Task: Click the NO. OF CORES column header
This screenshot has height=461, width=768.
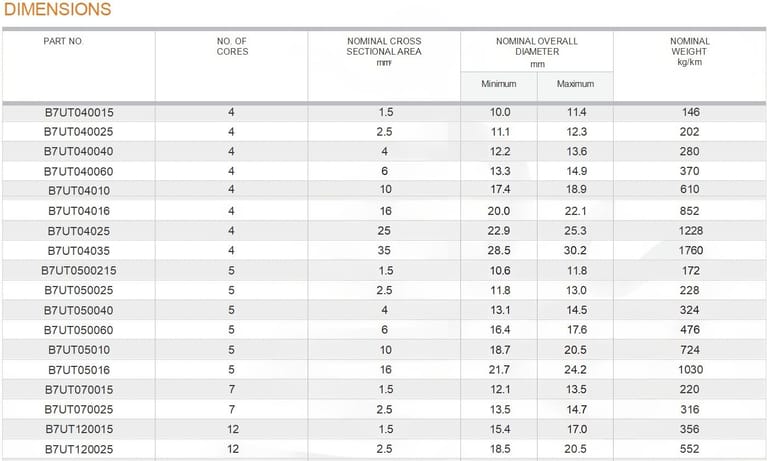Action: (232, 47)
